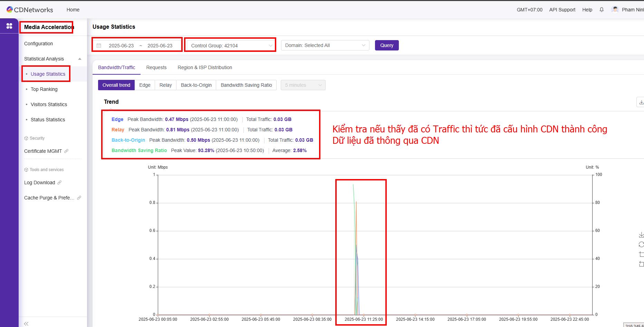The image size is (644, 327).
Task: Switch to the Requests tab
Action: (156, 67)
